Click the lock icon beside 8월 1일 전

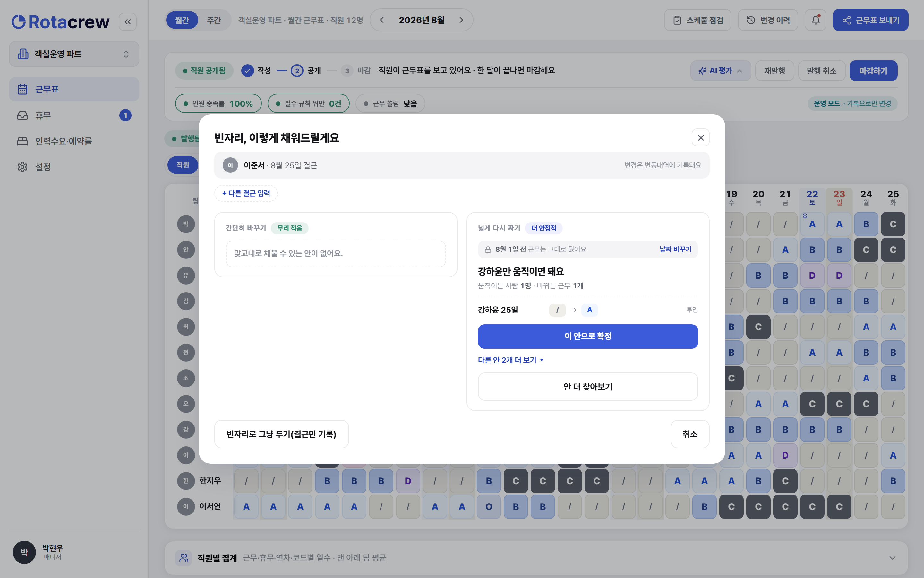488,250
